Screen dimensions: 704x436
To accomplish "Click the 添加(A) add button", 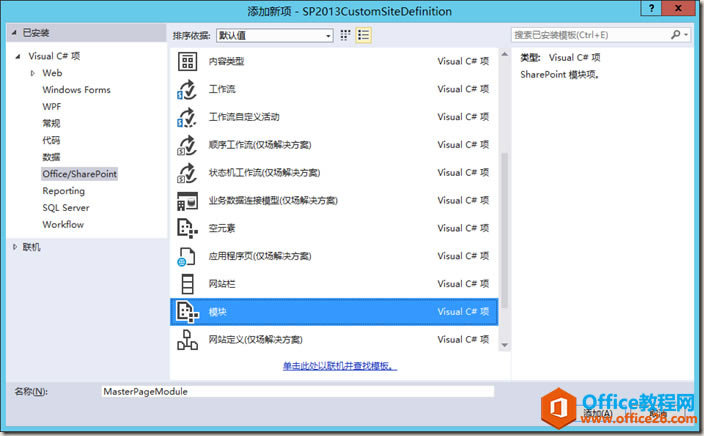I will coord(598,413).
